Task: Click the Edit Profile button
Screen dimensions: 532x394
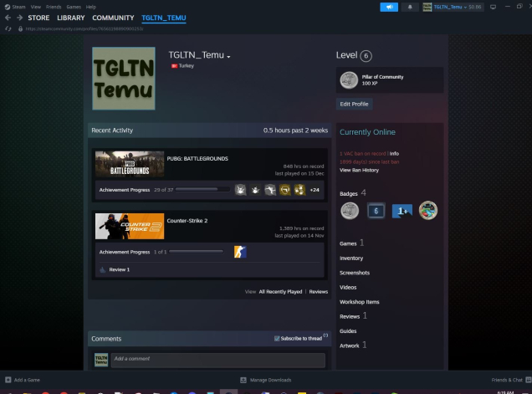Action: point(356,104)
